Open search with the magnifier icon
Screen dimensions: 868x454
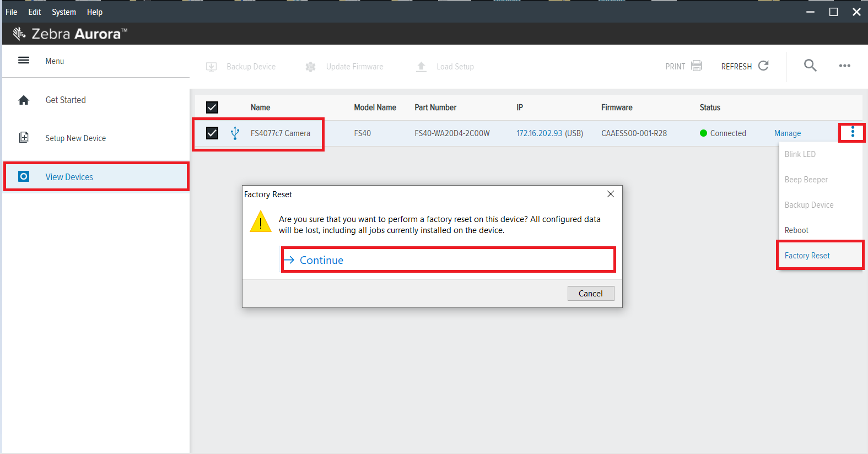tap(810, 66)
